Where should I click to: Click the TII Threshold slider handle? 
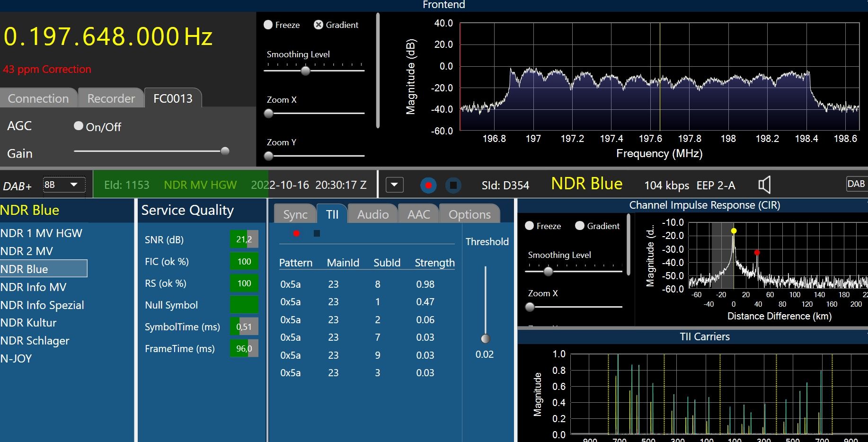[485, 338]
